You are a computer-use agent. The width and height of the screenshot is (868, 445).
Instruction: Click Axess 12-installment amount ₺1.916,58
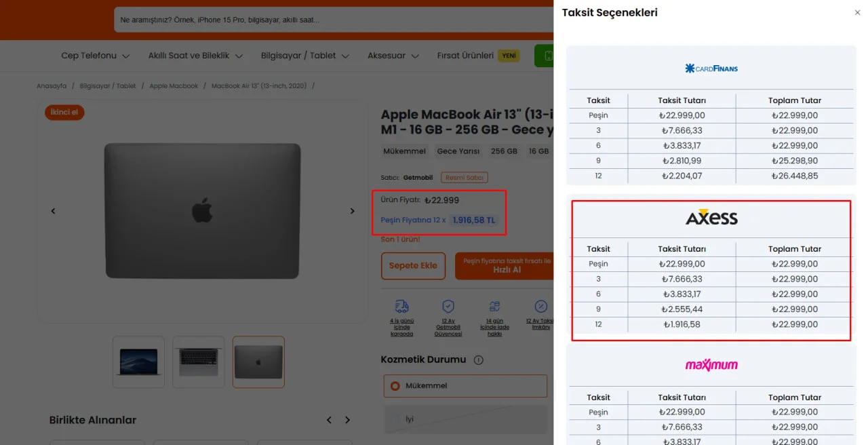[x=682, y=324]
